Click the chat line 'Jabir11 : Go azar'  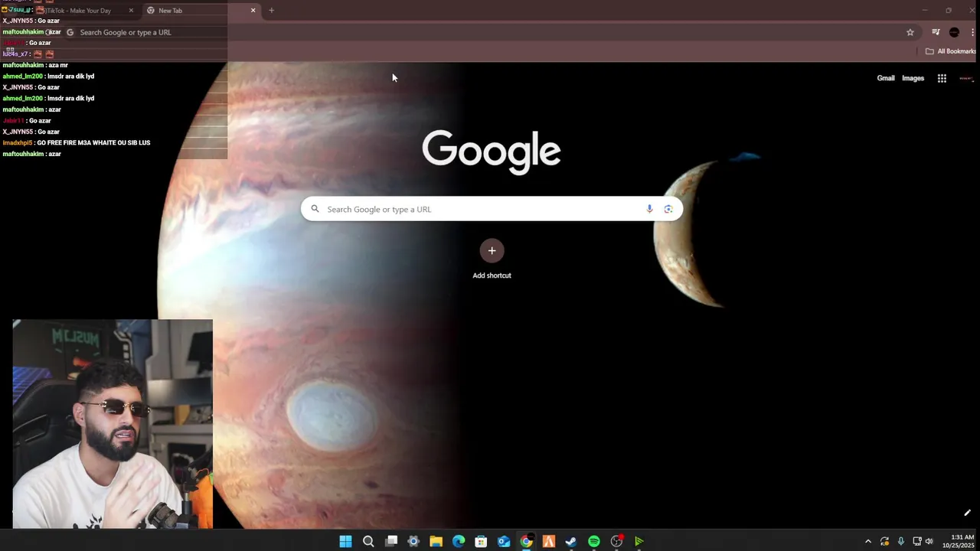click(27, 120)
